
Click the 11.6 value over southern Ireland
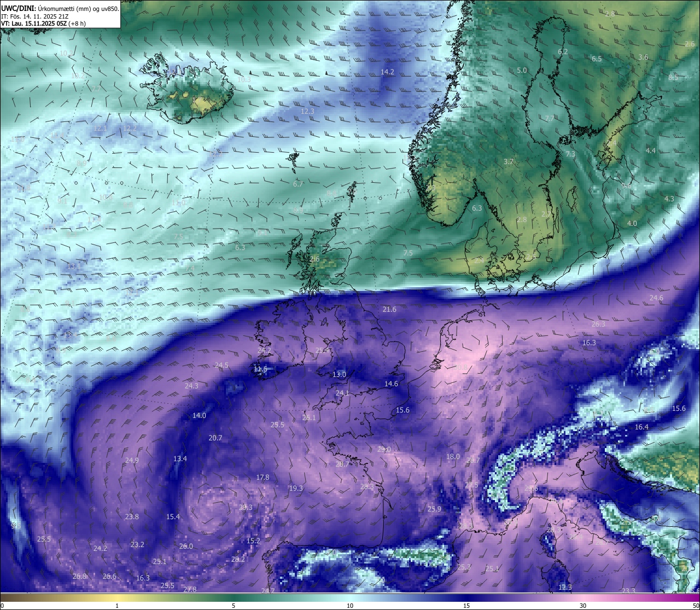(260, 369)
